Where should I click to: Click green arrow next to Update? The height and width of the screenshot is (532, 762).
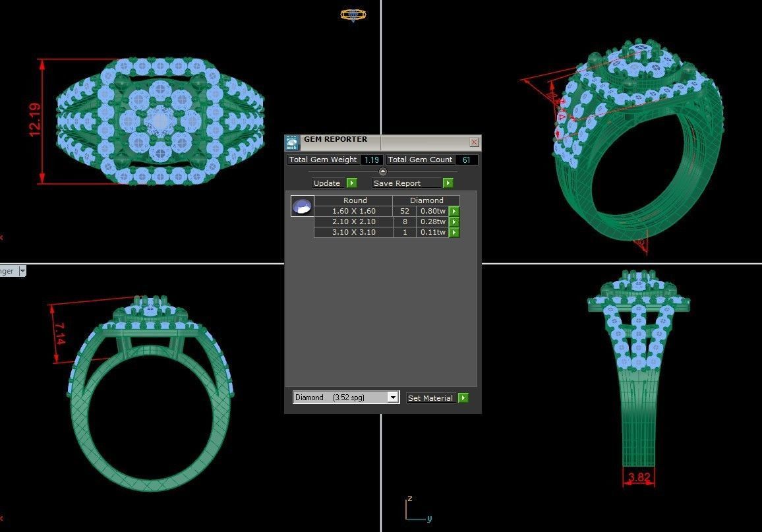point(352,183)
